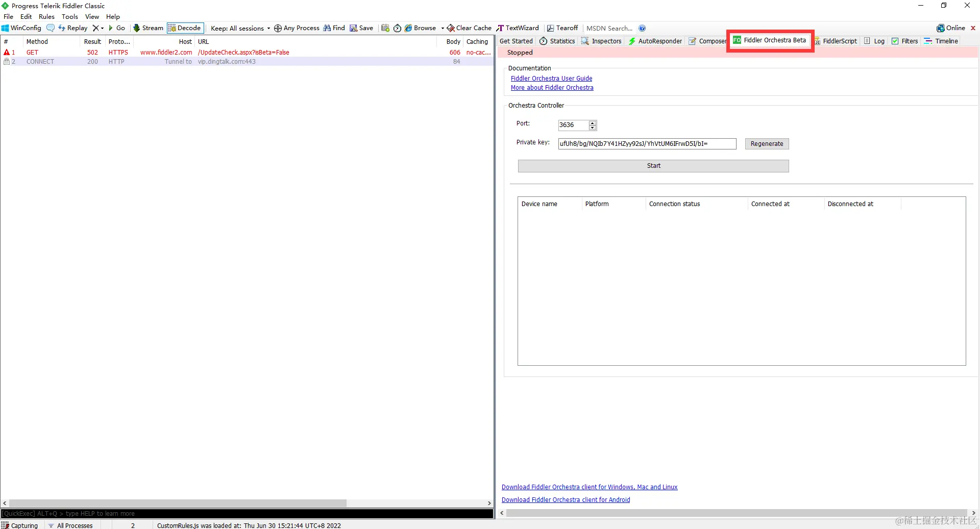Open the Remove X dropdown arrow
The width and height of the screenshot is (980, 529).
(x=102, y=28)
